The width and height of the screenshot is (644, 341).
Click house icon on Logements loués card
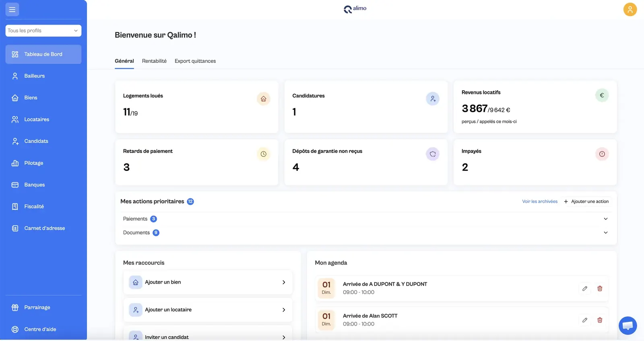(x=263, y=99)
